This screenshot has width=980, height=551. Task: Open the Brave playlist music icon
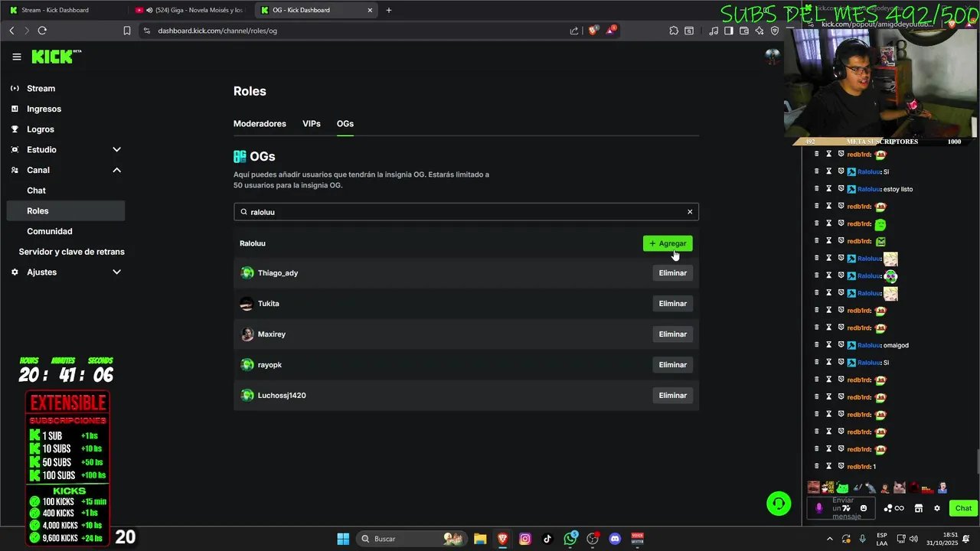pyautogui.click(x=714, y=31)
